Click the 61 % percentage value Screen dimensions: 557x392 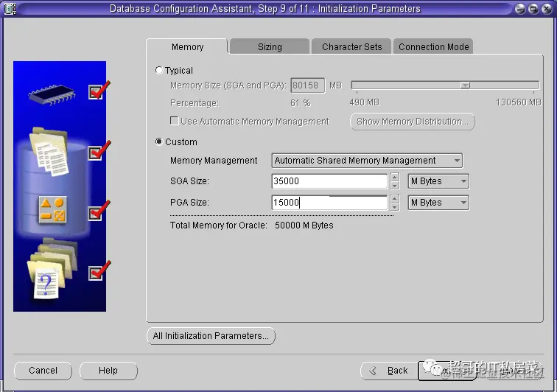click(300, 103)
